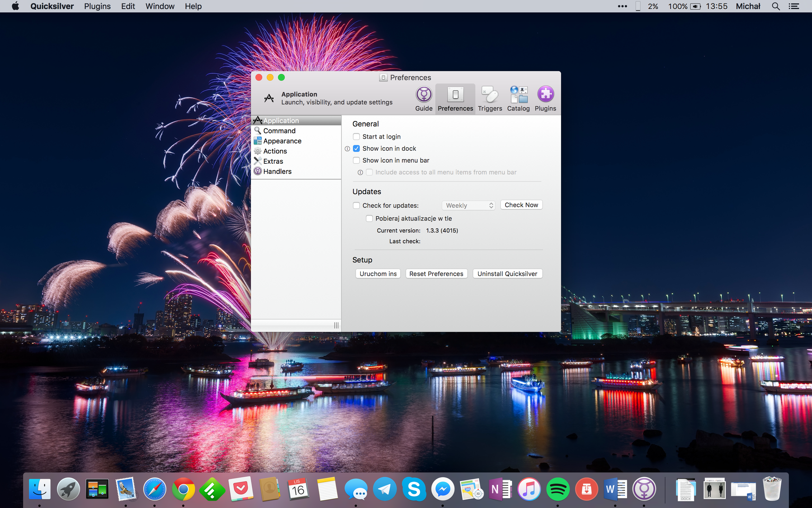The height and width of the screenshot is (508, 812).
Task: Click the info icon beside Show icon in dock
Action: (x=347, y=149)
